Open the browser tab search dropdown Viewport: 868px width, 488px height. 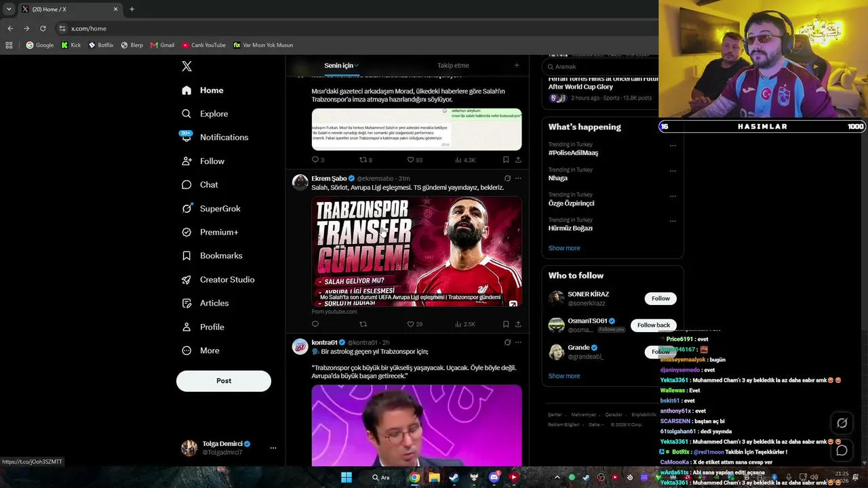pos(9,9)
